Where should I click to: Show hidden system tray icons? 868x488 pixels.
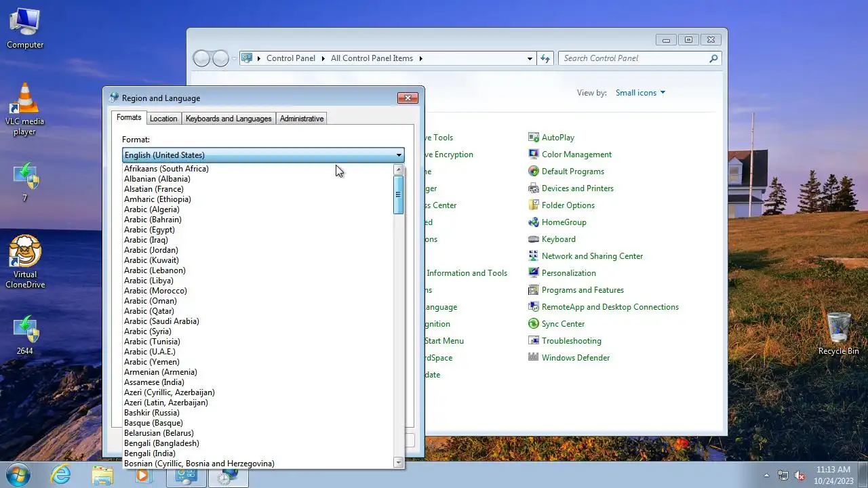[x=767, y=475]
